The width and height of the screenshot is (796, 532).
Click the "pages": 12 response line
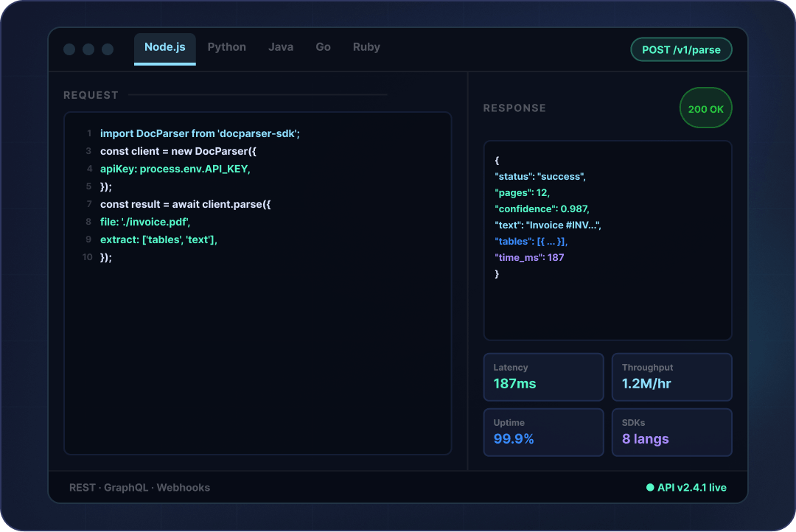coord(522,193)
